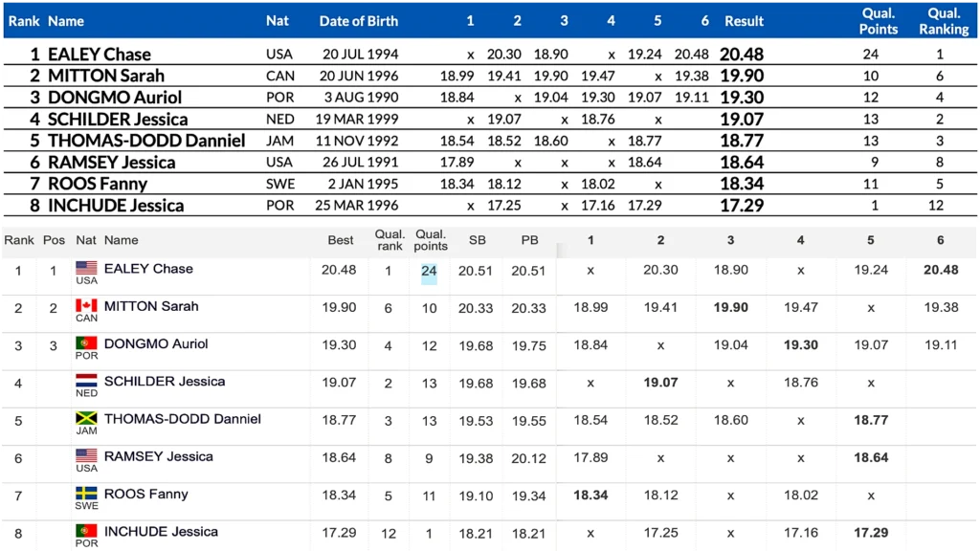
Task: Click the Jamaica flag beside THOMAS-DODD Danniel
Action: 86,418
